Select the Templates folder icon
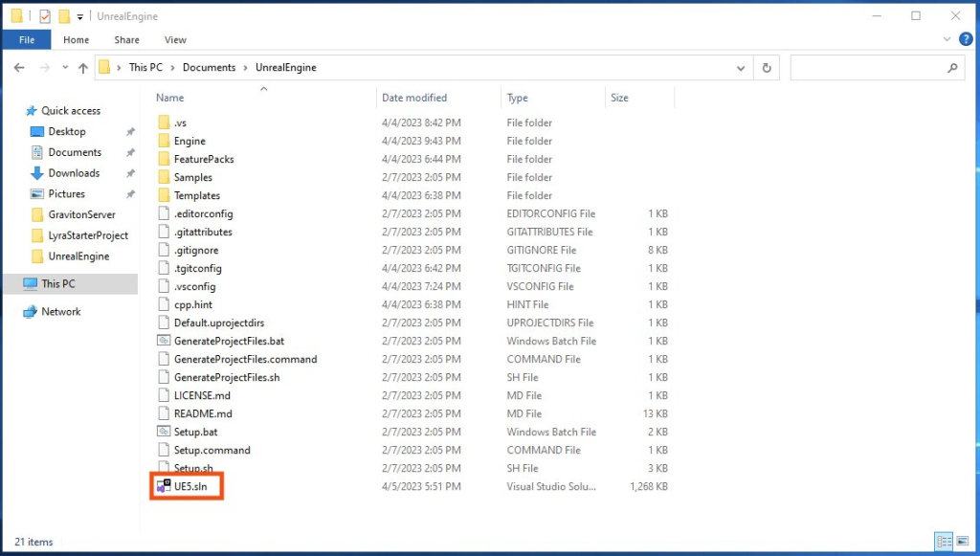Screen dimensions: 980x556 pyautogui.click(x=164, y=195)
